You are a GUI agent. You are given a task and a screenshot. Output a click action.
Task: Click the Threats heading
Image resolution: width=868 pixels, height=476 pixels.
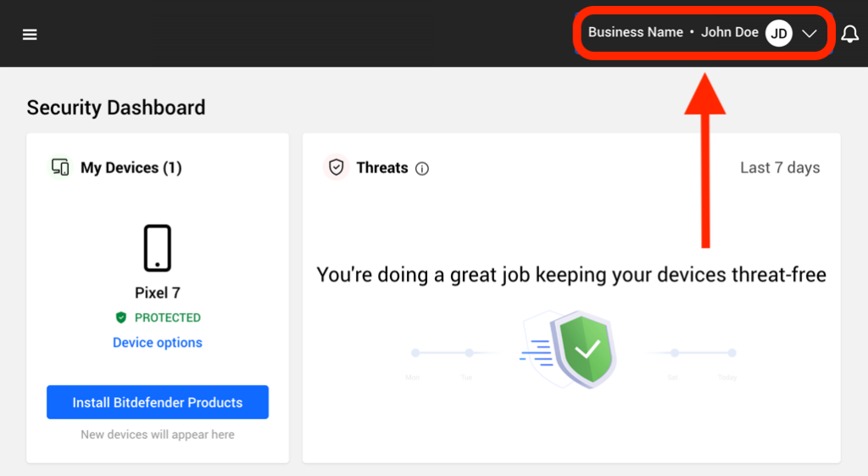point(382,167)
